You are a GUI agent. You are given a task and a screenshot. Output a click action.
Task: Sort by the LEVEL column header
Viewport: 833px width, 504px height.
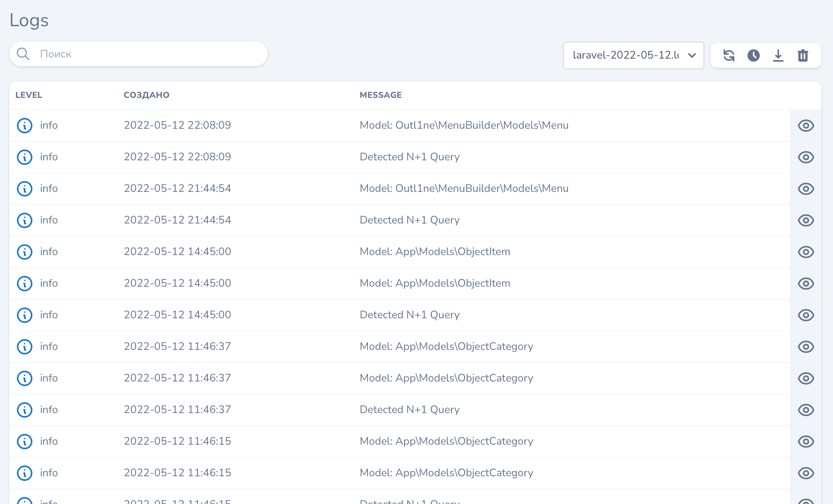coord(29,95)
